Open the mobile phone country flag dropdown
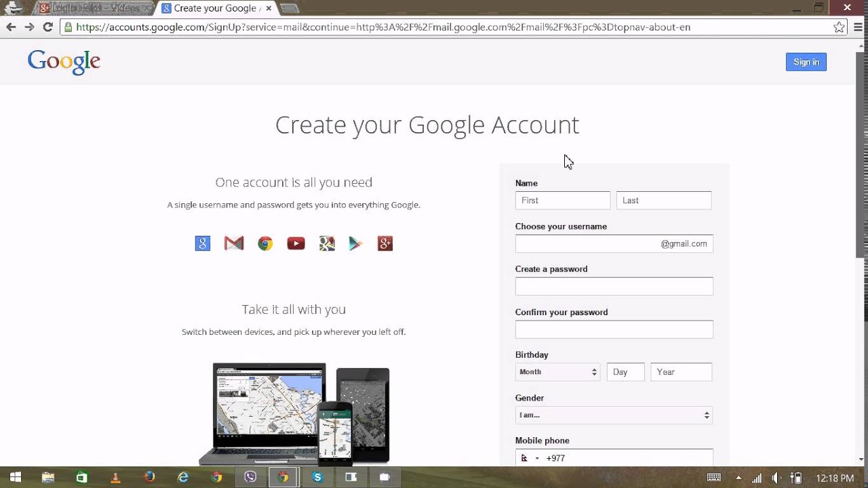 (x=530, y=458)
